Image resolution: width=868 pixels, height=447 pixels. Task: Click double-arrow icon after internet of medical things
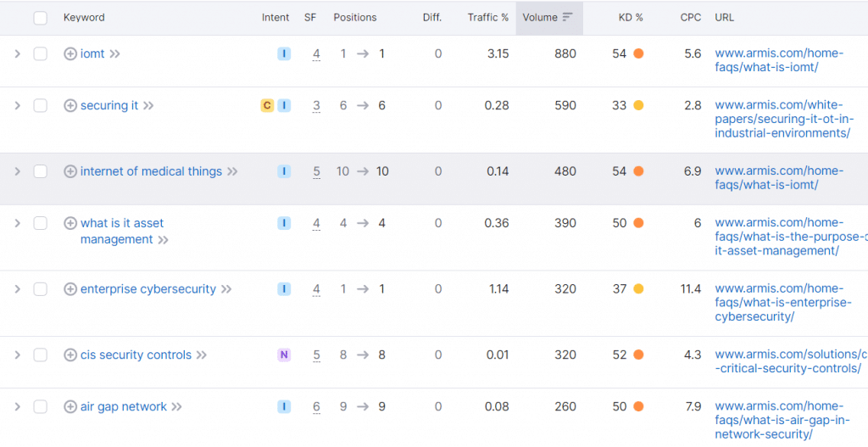tap(232, 171)
